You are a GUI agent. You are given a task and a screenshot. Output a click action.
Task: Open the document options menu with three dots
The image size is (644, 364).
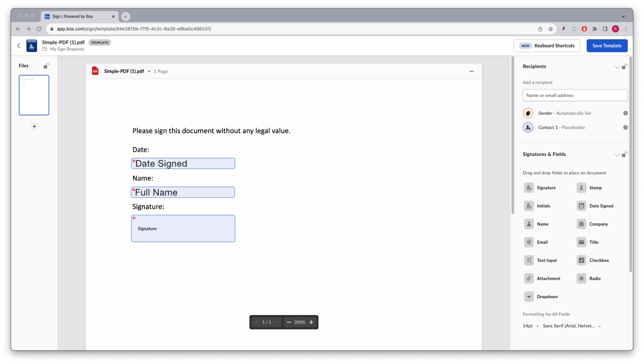[x=471, y=71]
